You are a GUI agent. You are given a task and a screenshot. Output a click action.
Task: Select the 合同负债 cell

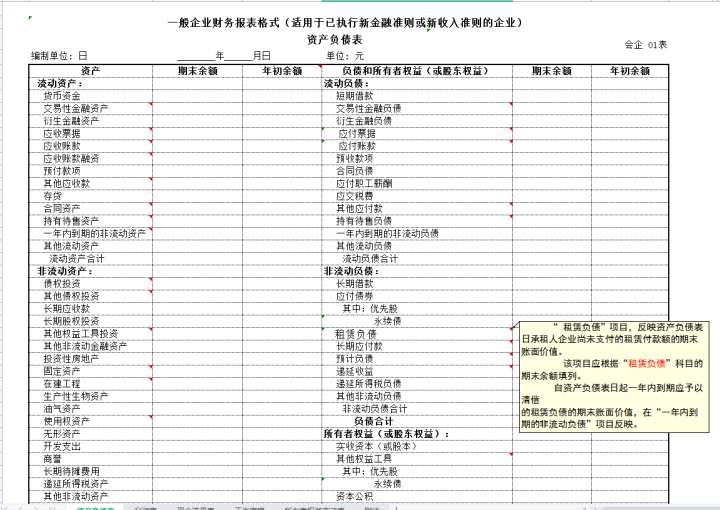[x=417, y=171]
